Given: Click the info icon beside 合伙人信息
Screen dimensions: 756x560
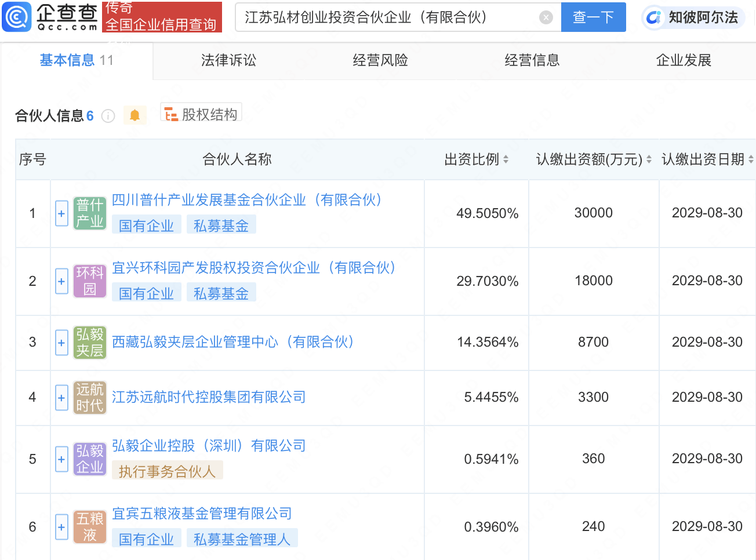Looking at the screenshot, I should pyautogui.click(x=108, y=116).
